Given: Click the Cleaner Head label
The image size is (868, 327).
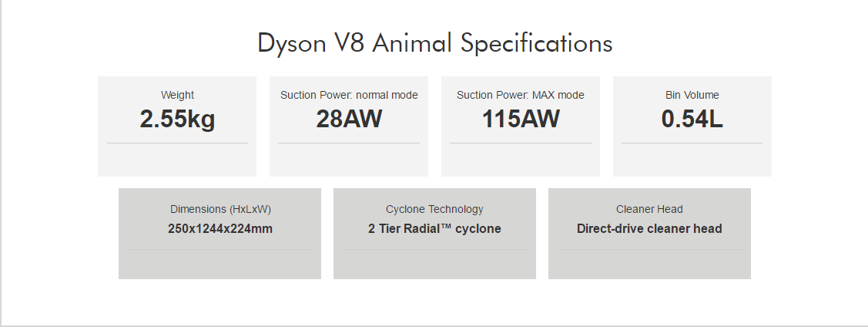Looking at the screenshot, I should click(649, 209).
